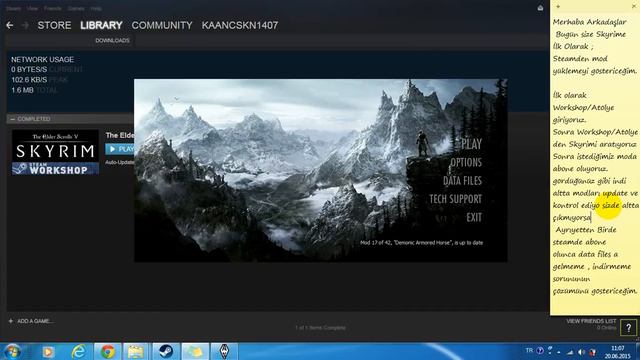The height and width of the screenshot is (360, 640).
Task: Click the '0 BYTES/S' current value
Action: 29,70
